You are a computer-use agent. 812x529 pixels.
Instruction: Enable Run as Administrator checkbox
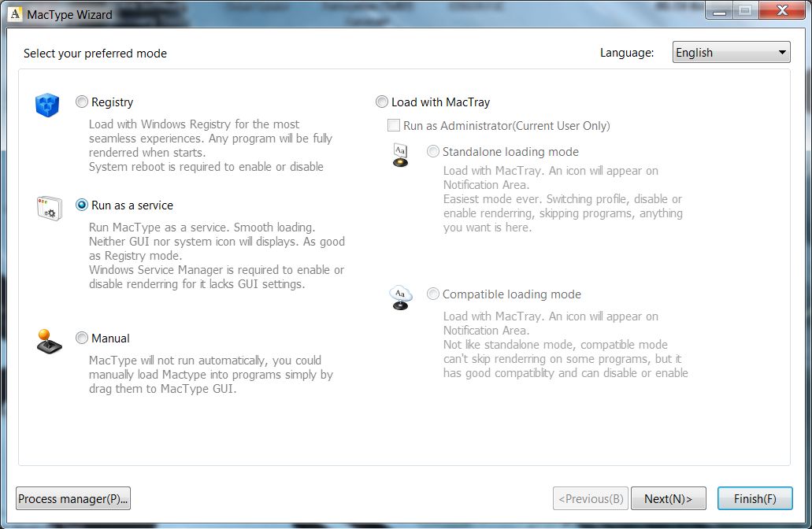394,125
